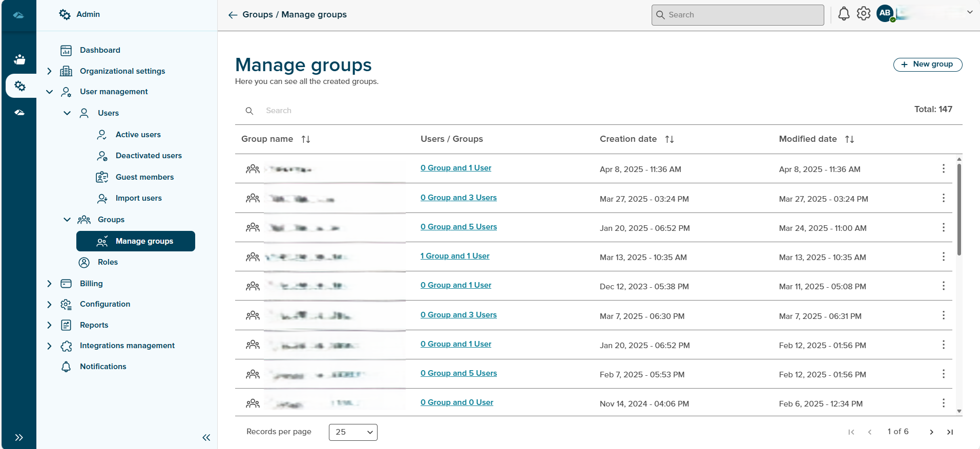Open actions menu for Mar 27, 2025 row

(x=944, y=198)
